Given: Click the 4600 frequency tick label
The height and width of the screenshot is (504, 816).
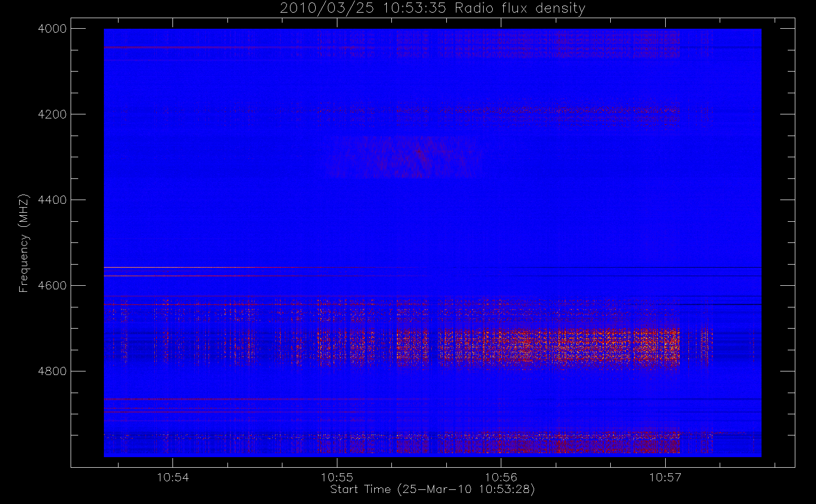Looking at the screenshot, I should (52, 286).
